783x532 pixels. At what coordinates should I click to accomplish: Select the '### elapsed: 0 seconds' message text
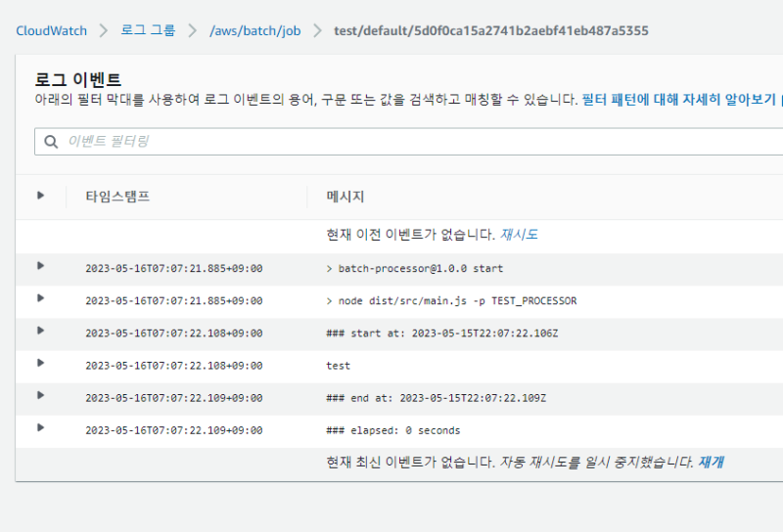coord(392,430)
